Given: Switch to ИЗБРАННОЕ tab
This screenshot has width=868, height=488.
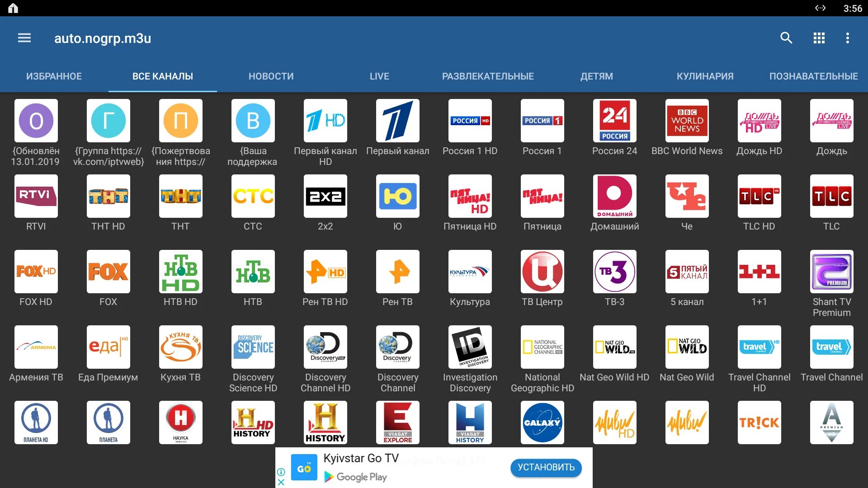Looking at the screenshot, I should coord(54,76).
